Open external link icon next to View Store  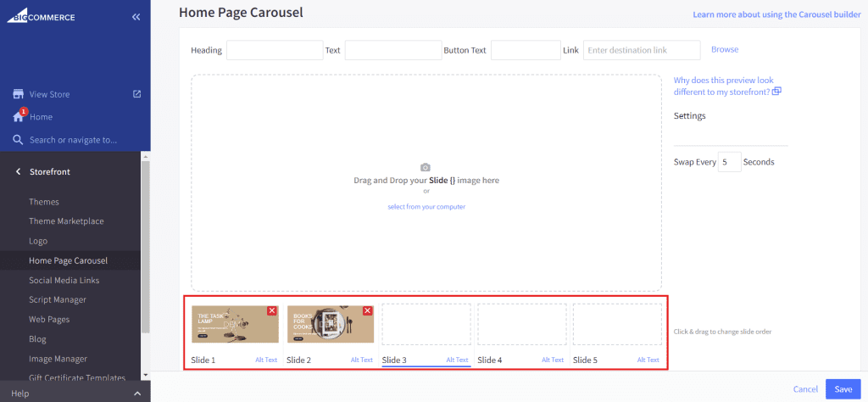click(x=136, y=94)
